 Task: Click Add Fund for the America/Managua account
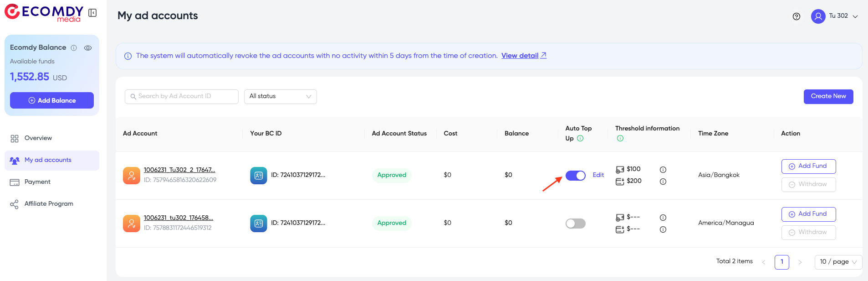pyautogui.click(x=808, y=214)
